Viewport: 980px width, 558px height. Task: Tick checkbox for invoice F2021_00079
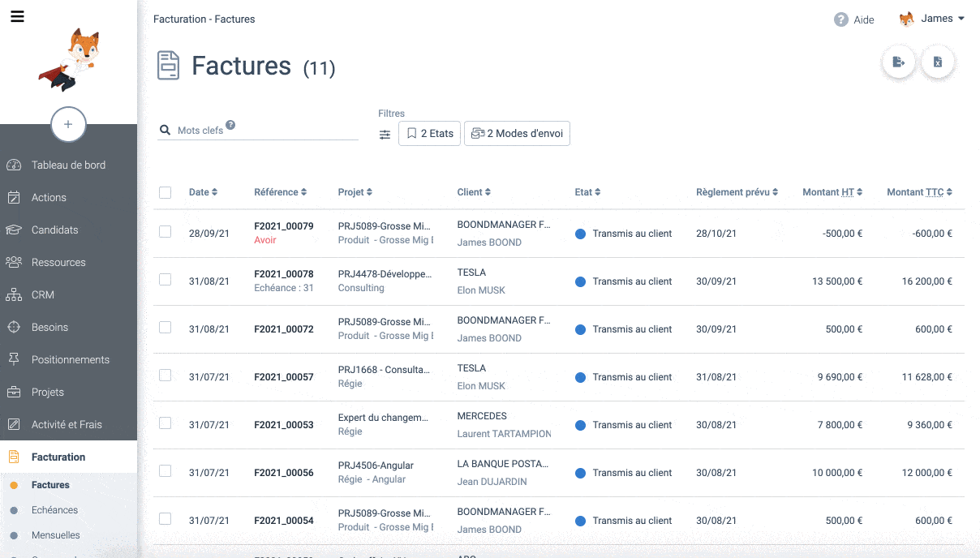pos(165,231)
